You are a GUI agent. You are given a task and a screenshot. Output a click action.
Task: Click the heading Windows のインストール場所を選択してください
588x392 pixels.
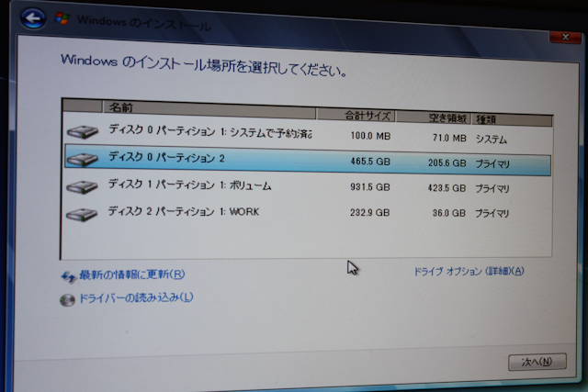204,65
